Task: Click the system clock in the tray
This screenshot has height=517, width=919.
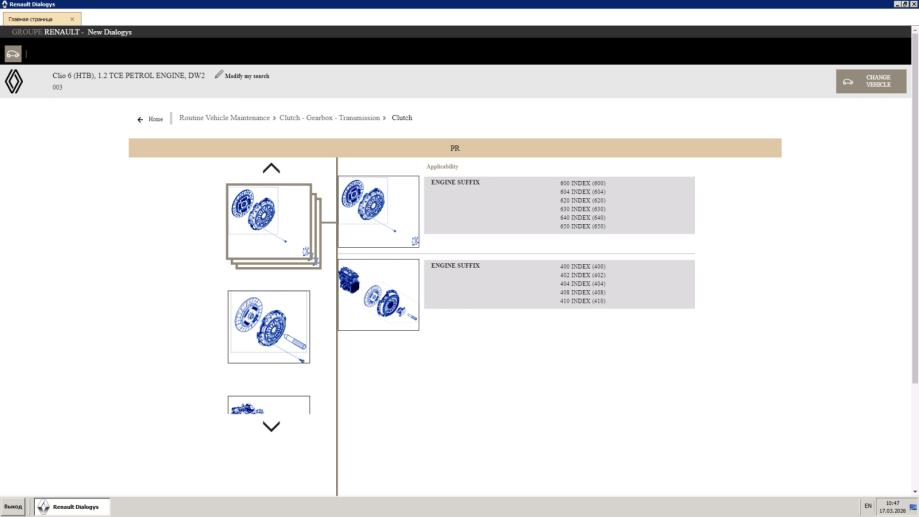Action: (x=893, y=507)
